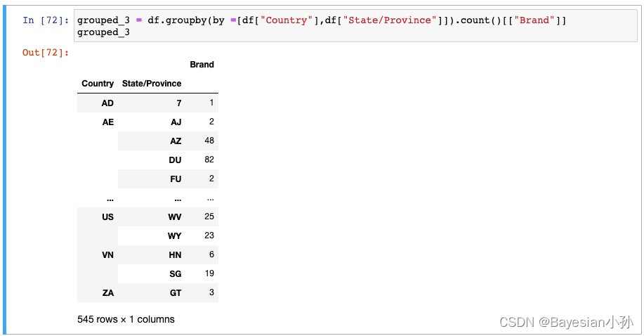Click state cell HN
The width and height of the screenshot is (644, 336).
175,254
